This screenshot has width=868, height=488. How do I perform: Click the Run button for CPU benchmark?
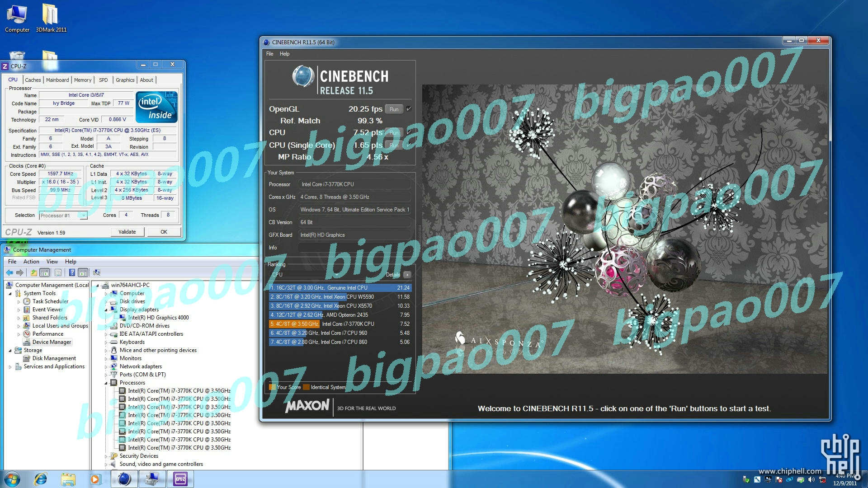point(393,132)
